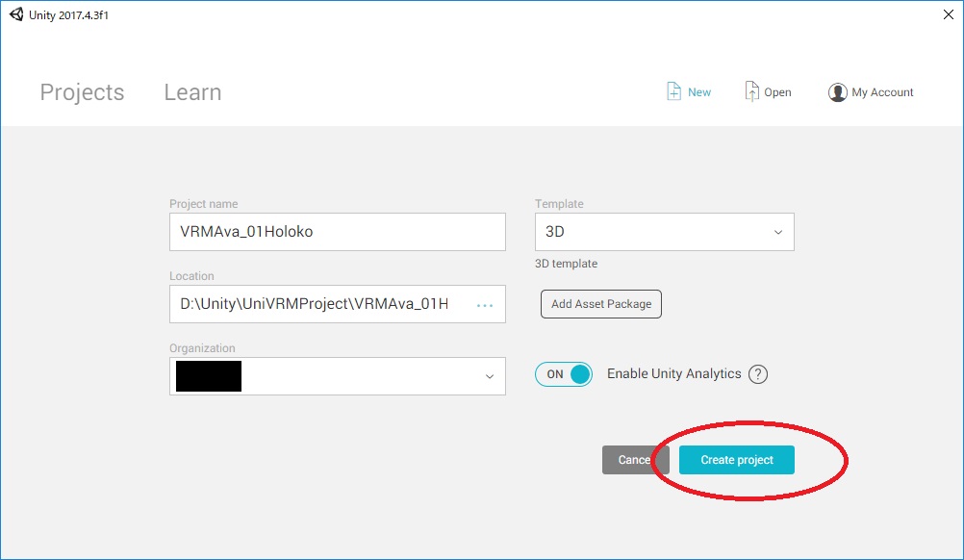Click Add Asset Package button
This screenshot has width=964, height=560.
tap(601, 304)
